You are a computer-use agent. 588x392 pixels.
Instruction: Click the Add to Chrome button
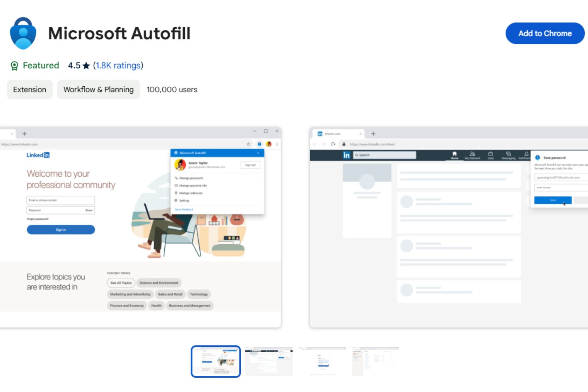click(x=545, y=33)
